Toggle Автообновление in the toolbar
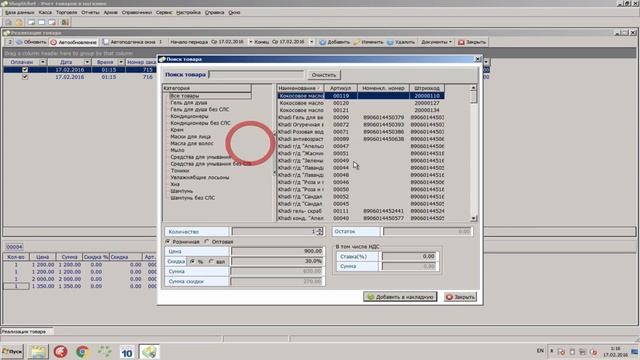Viewport: 640px width, 360px height. [x=74, y=42]
